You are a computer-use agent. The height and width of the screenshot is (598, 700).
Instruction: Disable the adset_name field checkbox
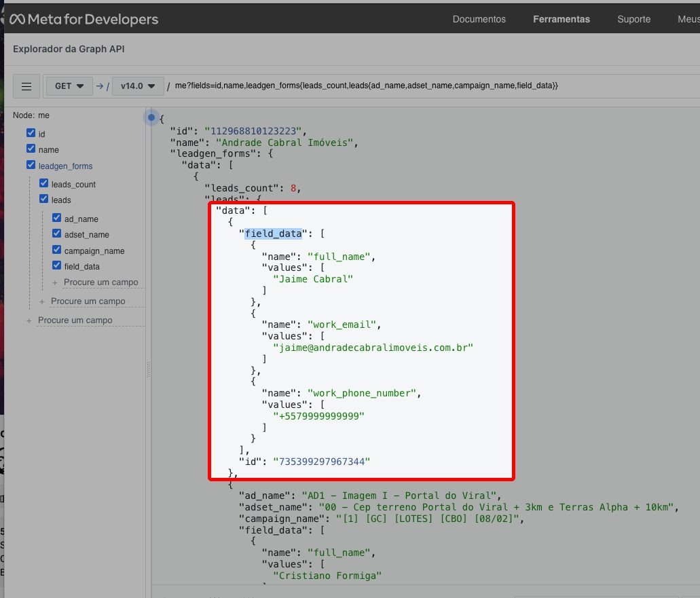56,234
